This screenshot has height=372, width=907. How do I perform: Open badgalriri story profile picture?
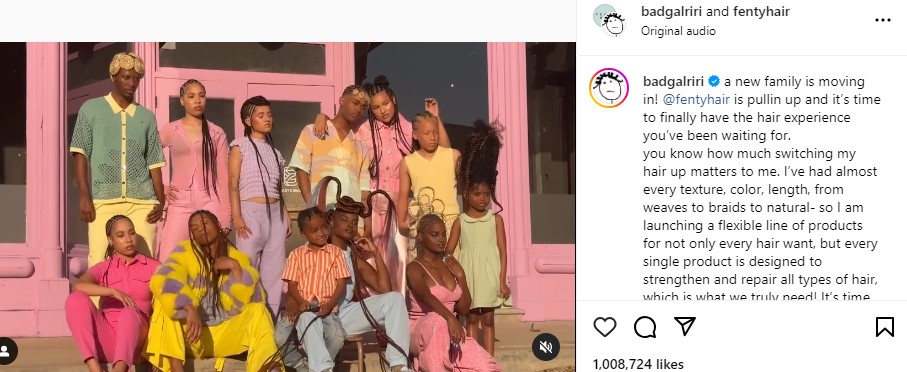pyautogui.click(x=609, y=88)
